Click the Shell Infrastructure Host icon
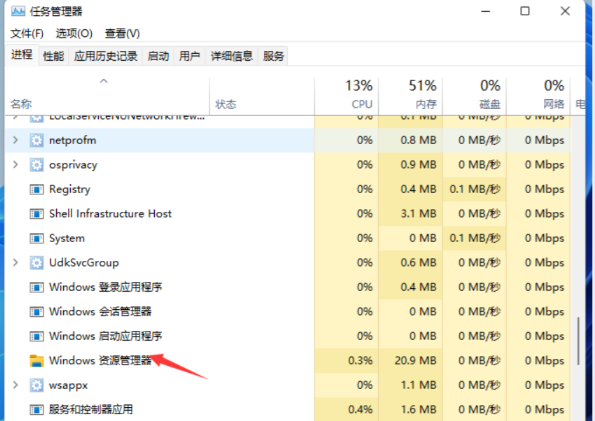This screenshot has height=421, width=595. pyautogui.click(x=36, y=214)
